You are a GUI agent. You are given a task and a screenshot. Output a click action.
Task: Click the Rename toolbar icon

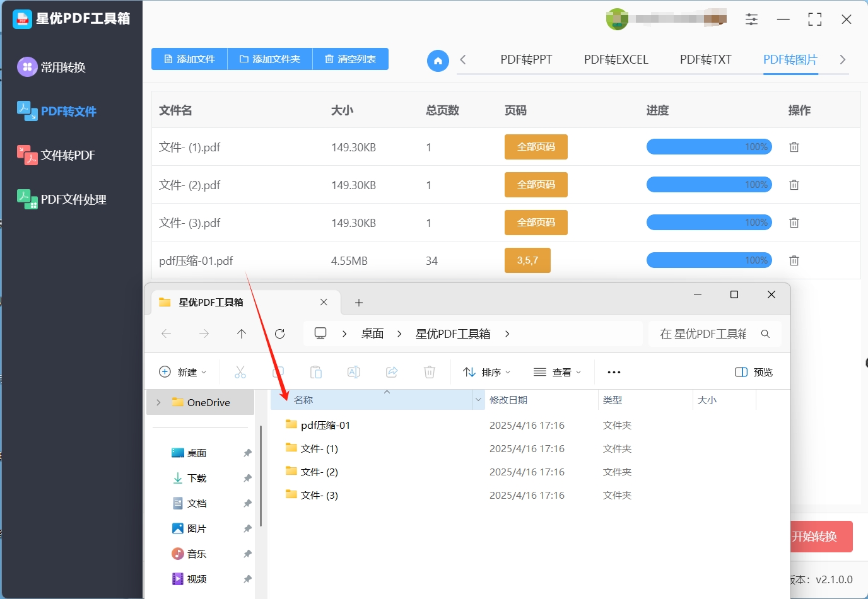point(354,372)
